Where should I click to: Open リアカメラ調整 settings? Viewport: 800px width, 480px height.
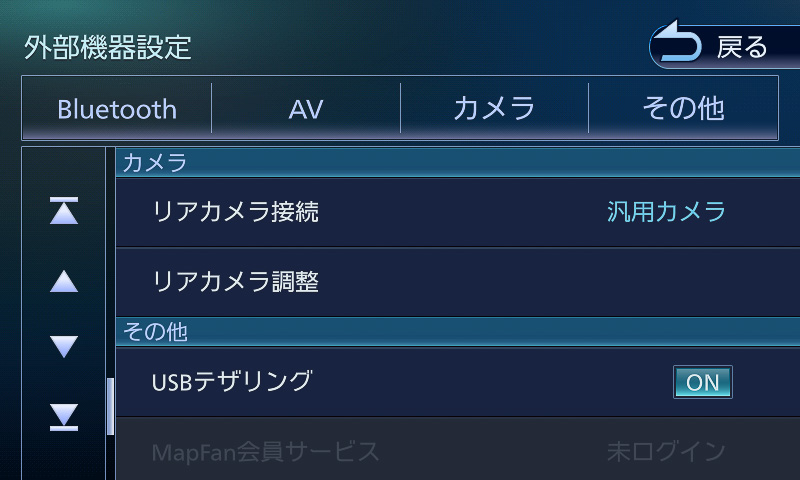click(x=236, y=282)
